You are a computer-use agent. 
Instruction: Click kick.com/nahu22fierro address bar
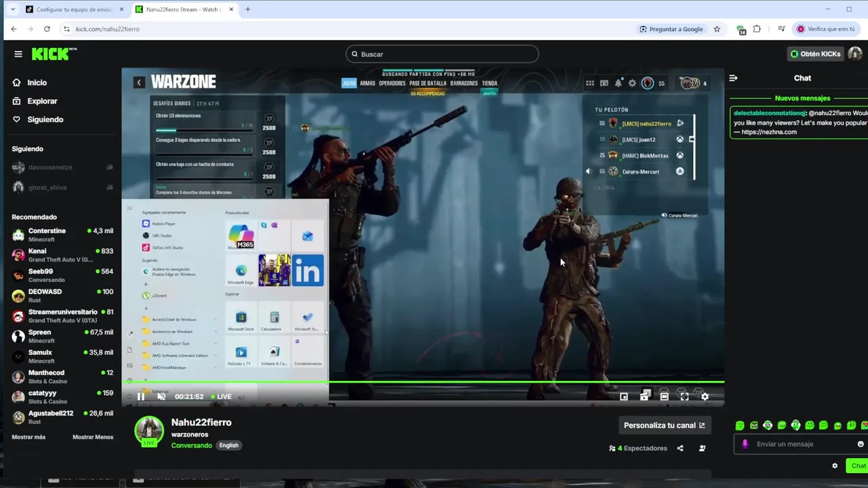click(107, 29)
